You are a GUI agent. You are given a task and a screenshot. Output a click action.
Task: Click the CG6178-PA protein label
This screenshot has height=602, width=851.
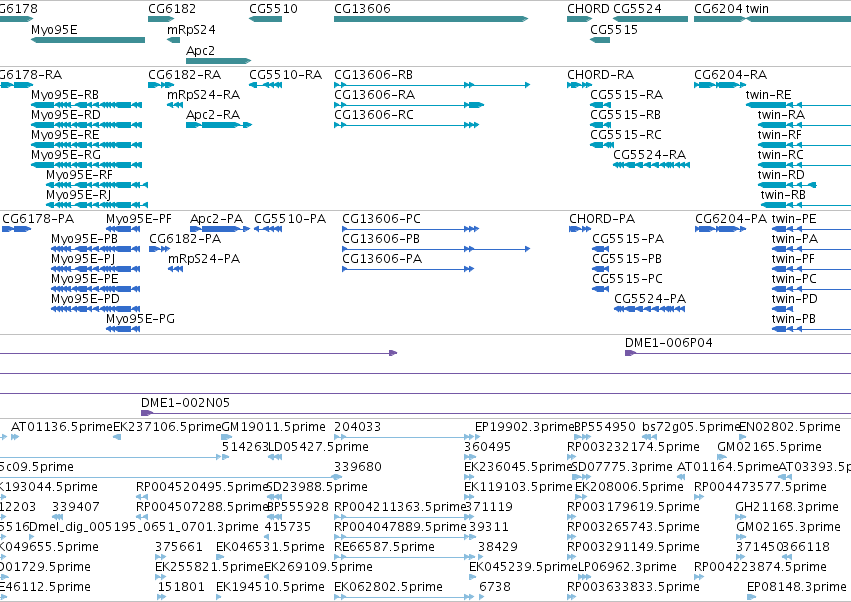[38, 219]
